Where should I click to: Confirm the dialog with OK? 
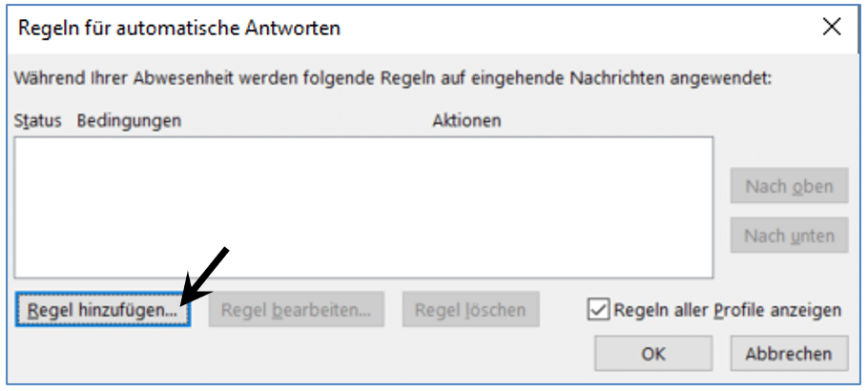click(653, 354)
